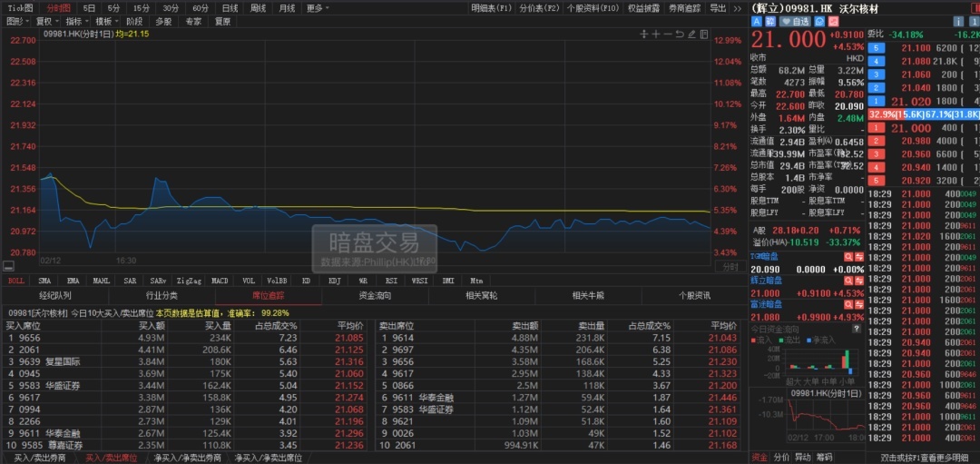Open the chart panel layout icon

tap(704, 34)
